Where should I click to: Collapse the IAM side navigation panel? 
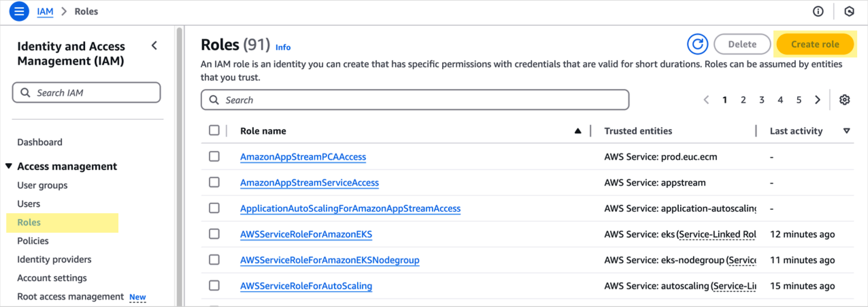coord(155,46)
